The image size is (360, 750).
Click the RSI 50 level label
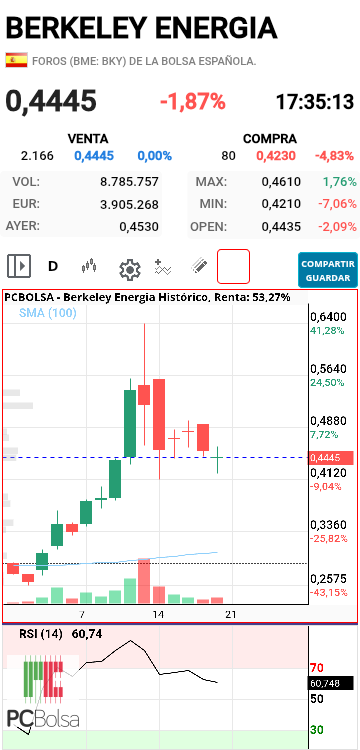pyautogui.click(x=317, y=699)
